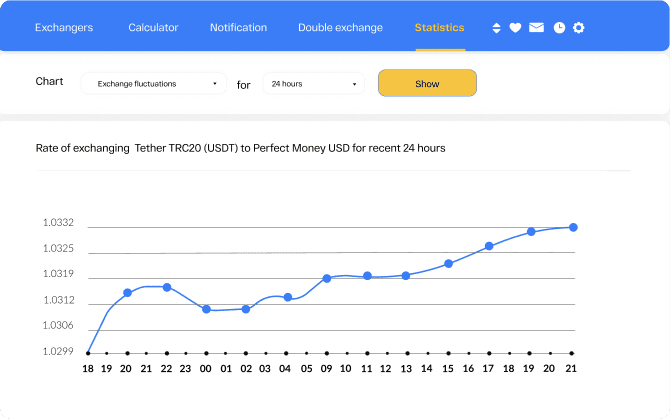Click the highest blue point ending the line

[x=573, y=227]
